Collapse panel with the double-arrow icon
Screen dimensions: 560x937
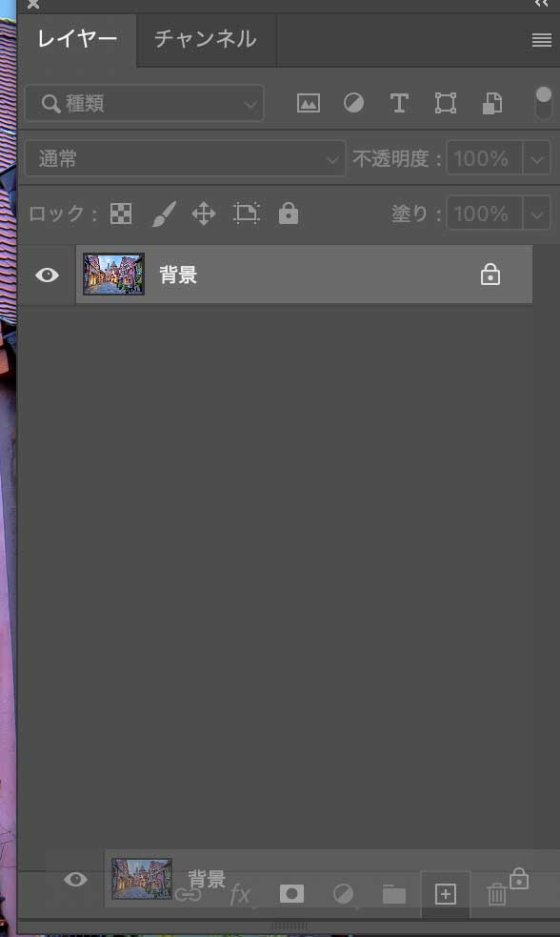coord(542,4)
